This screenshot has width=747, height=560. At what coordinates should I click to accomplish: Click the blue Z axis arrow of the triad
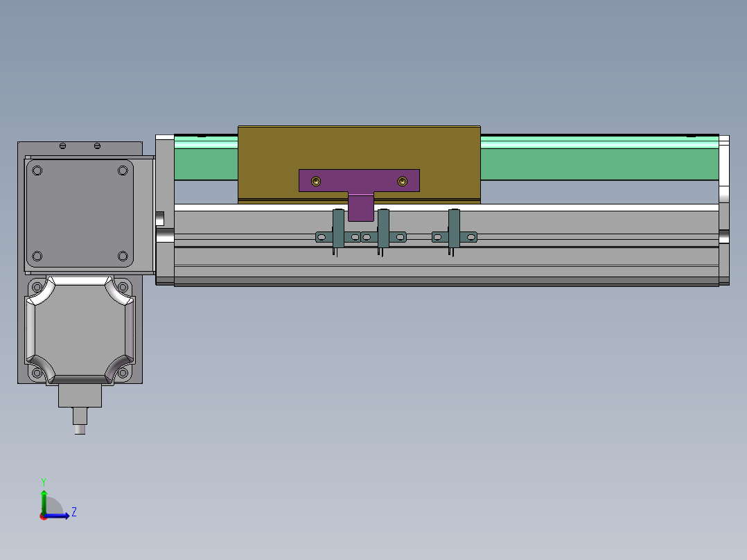click(58, 516)
